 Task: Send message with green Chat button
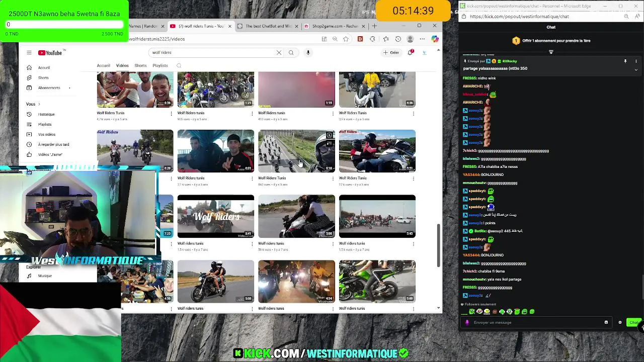point(634,322)
